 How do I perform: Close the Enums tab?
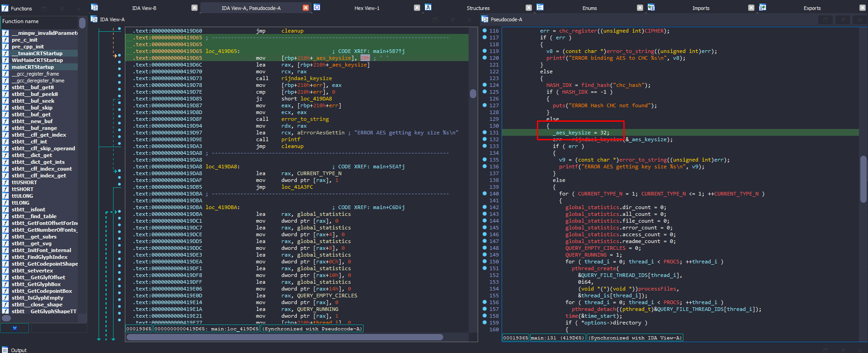[640, 8]
